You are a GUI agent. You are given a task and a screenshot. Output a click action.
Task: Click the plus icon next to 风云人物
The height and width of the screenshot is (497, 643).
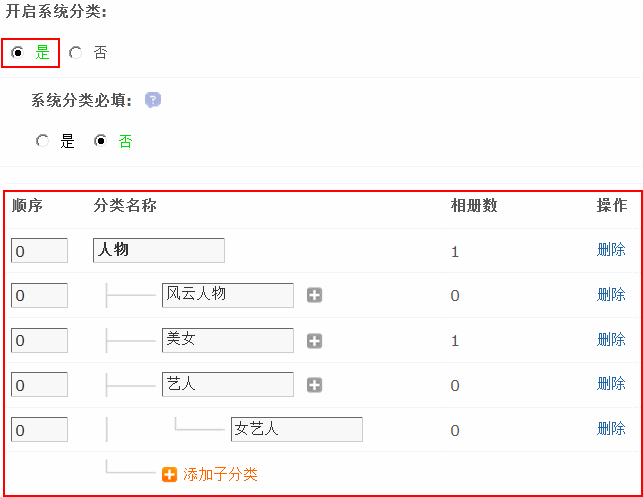(314, 295)
